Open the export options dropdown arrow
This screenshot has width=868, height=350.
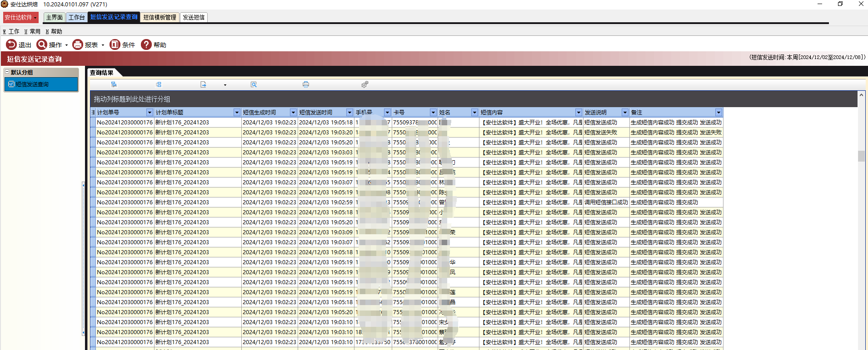(225, 85)
